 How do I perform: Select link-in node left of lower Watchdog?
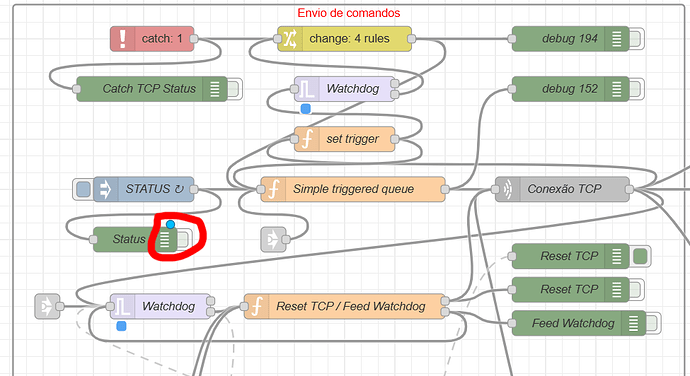click(47, 306)
